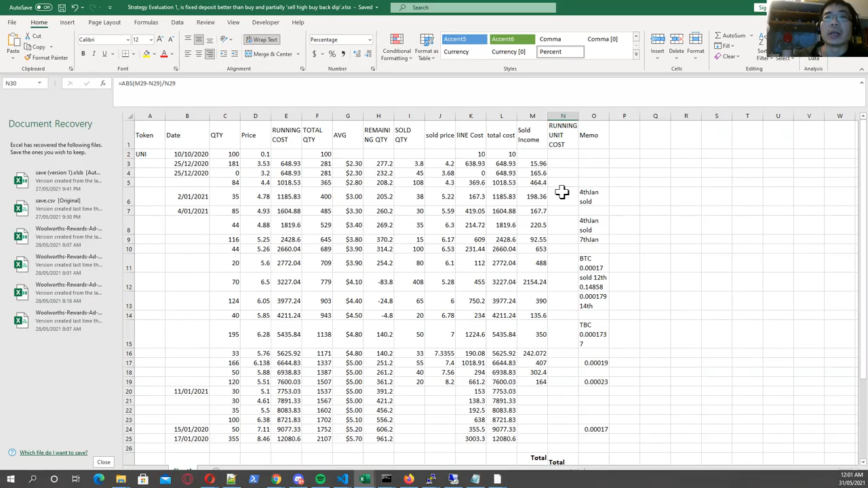Viewport: 868px width, 488px height.
Task: Increase decimal places
Action: (355, 54)
